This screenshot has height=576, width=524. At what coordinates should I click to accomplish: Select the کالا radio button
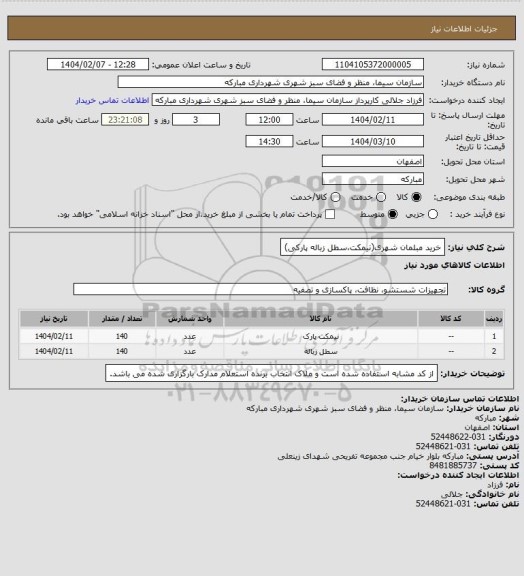click(x=416, y=198)
